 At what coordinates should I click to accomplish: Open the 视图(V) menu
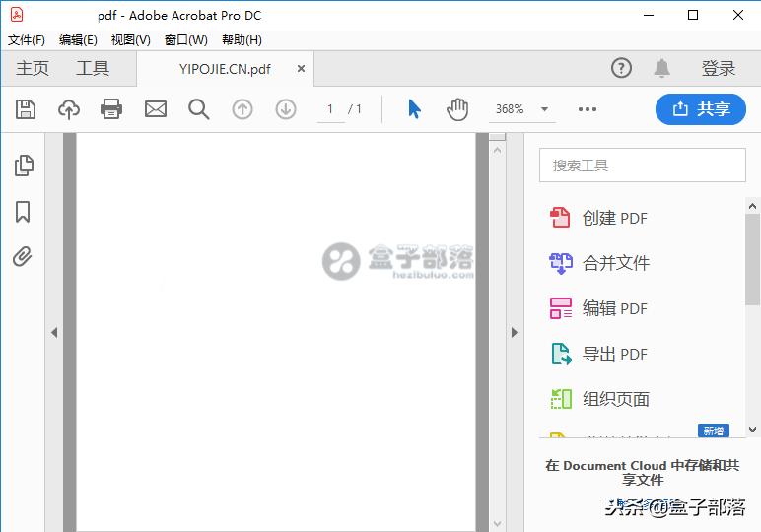click(x=130, y=40)
